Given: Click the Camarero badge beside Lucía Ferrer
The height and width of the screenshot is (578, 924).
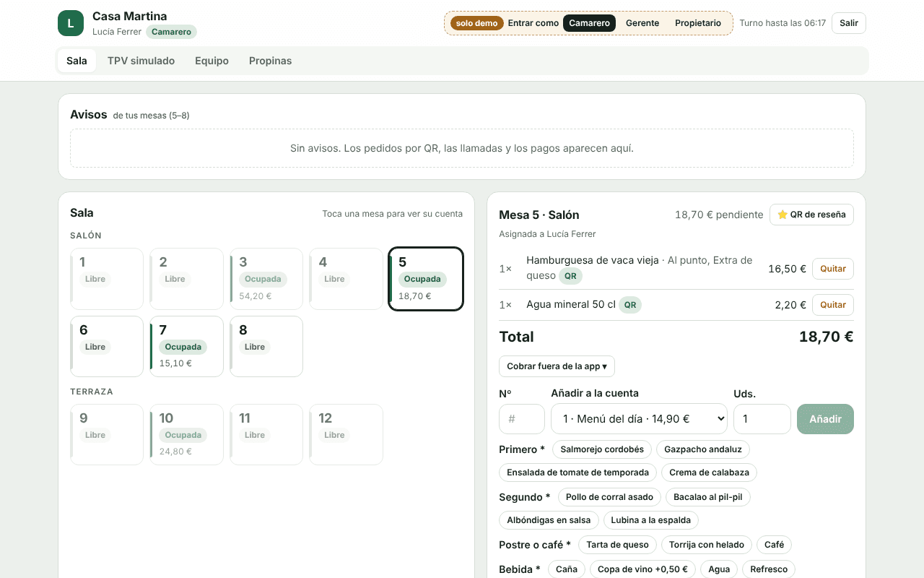Looking at the screenshot, I should pyautogui.click(x=171, y=32).
